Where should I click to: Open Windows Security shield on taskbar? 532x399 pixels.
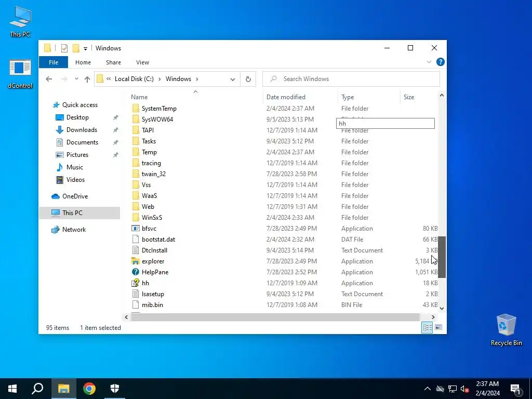click(115, 389)
